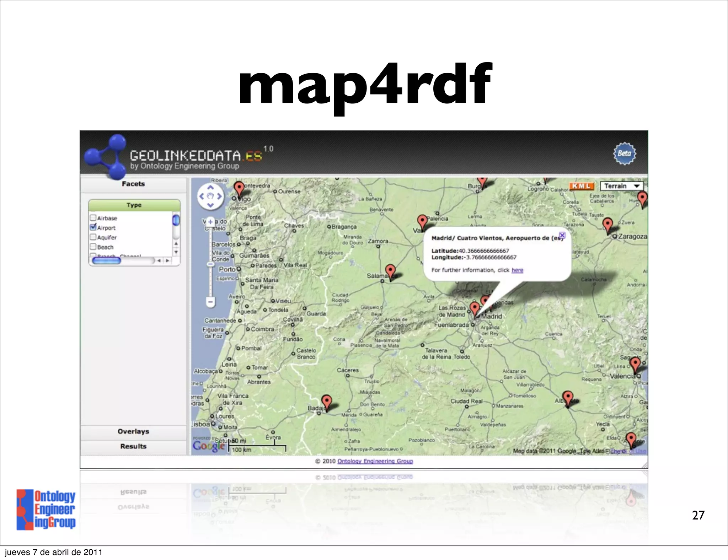Select the airport marker near Vigo
The width and height of the screenshot is (728, 560).
coord(239,188)
